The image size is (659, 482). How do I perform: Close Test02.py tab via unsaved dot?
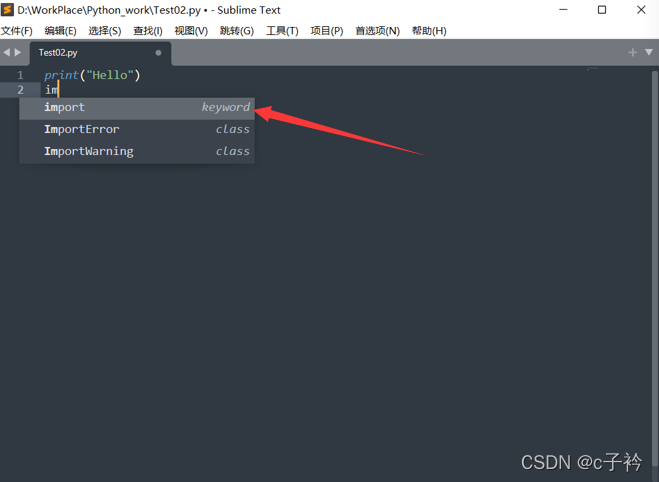158,53
